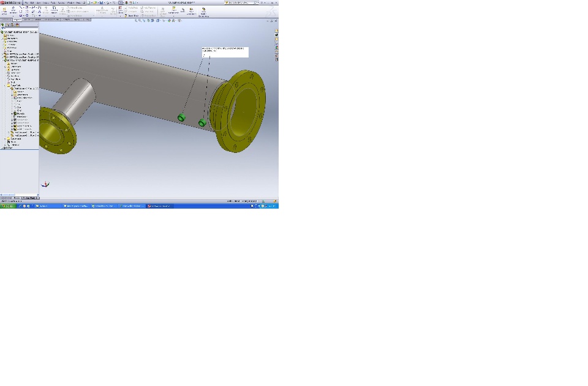This screenshot has width=588, height=386.
Task: Open the PropertyManager tab
Action: tap(7, 24)
